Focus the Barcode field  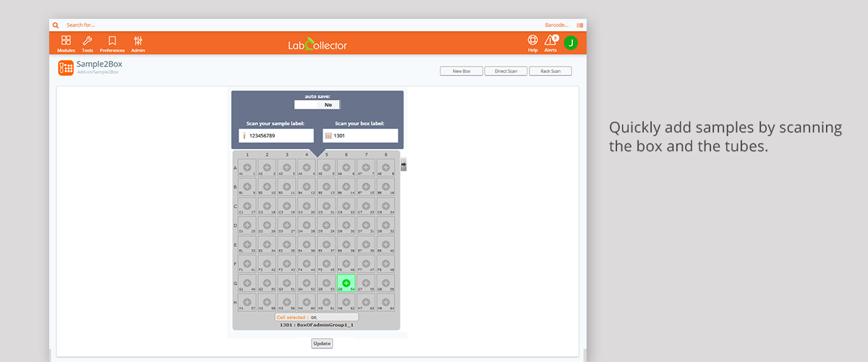[x=556, y=25]
